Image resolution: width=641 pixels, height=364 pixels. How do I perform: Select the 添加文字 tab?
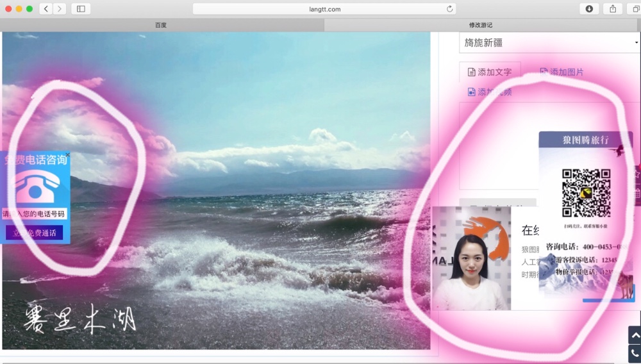click(x=490, y=72)
